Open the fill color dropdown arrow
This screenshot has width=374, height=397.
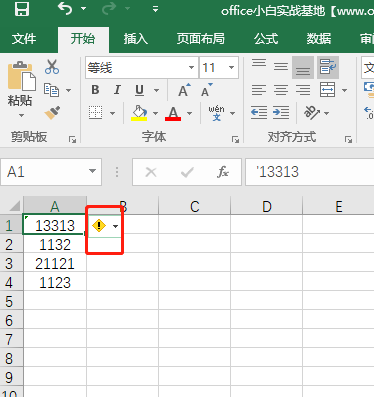pos(155,113)
